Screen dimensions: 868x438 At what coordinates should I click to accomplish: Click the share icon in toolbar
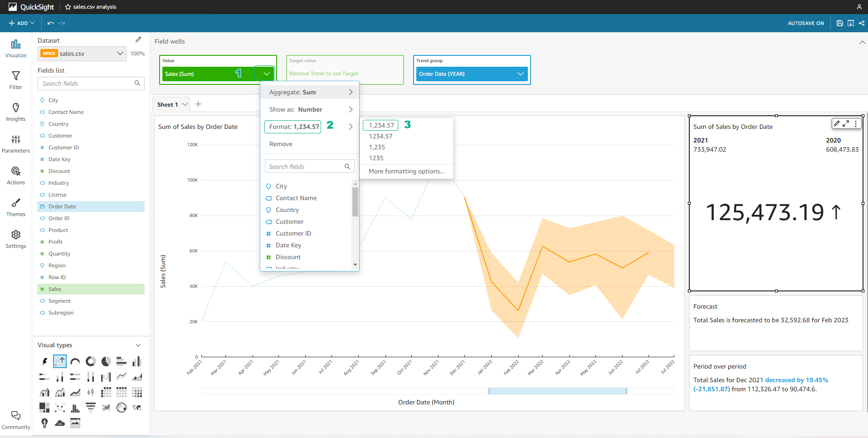pyautogui.click(x=862, y=23)
